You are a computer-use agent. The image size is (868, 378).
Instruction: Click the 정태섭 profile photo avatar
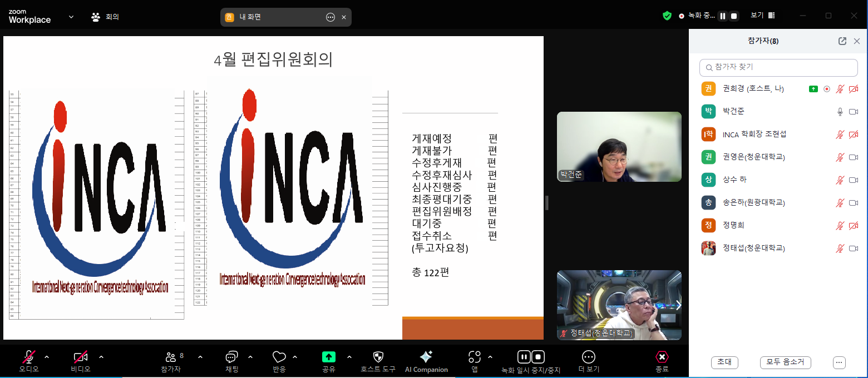click(x=708, y=248)
